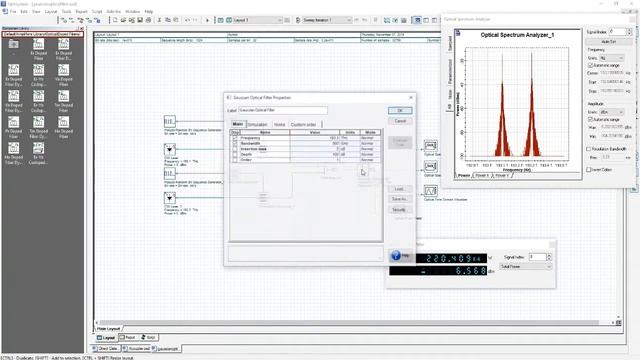Screen dimensions: 640x360
Task: Switch to Power Y tab in spectrum analyzer
Action: [502, 176]
